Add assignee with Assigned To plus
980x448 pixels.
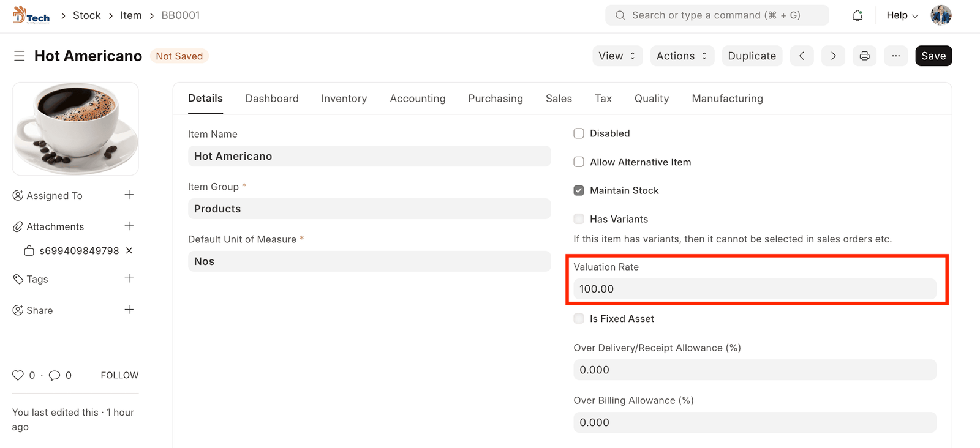pos(129,195)
